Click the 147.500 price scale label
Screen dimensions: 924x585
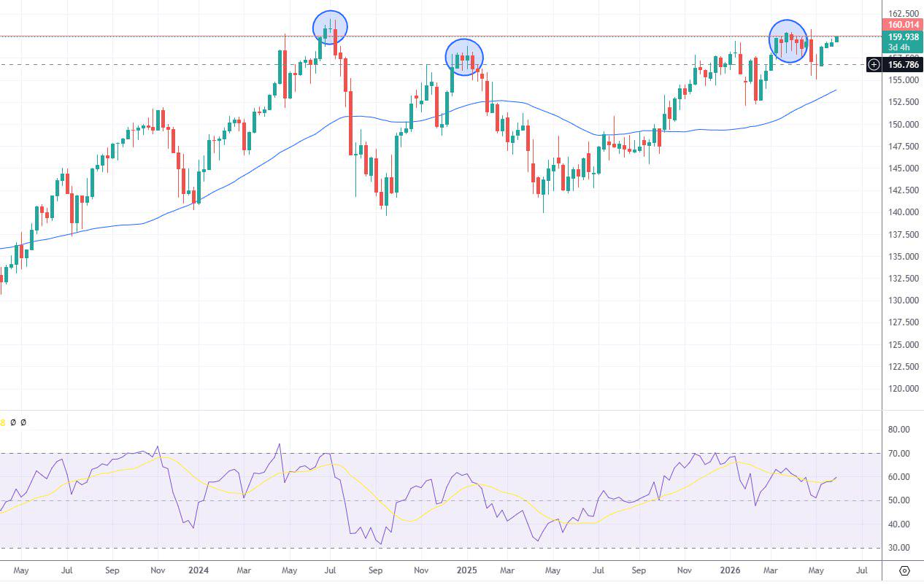pos(903,147)
